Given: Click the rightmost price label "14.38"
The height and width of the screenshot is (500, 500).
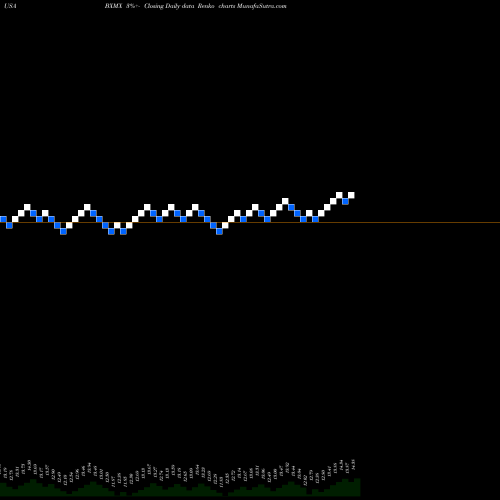Looking at the screenshot, I should tap(353, 464).
